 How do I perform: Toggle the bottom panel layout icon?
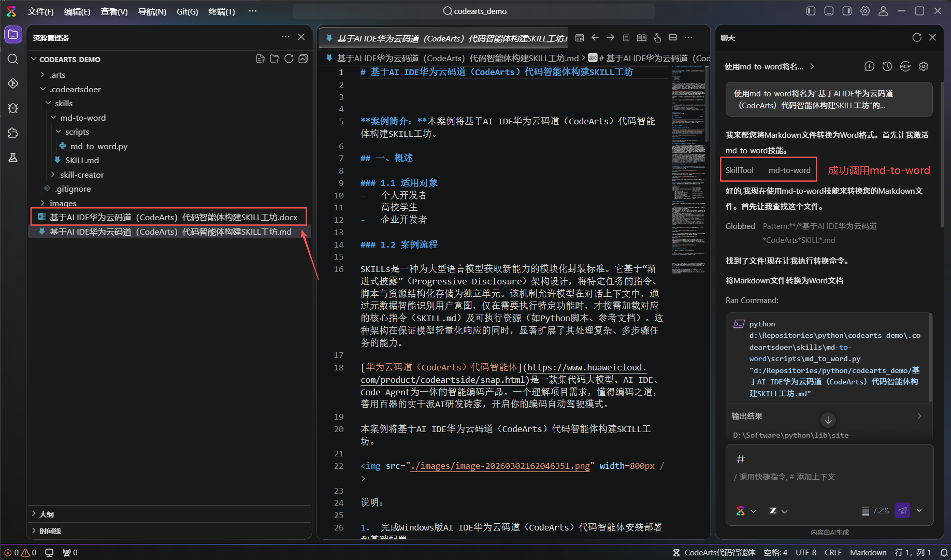click(829, 11)
